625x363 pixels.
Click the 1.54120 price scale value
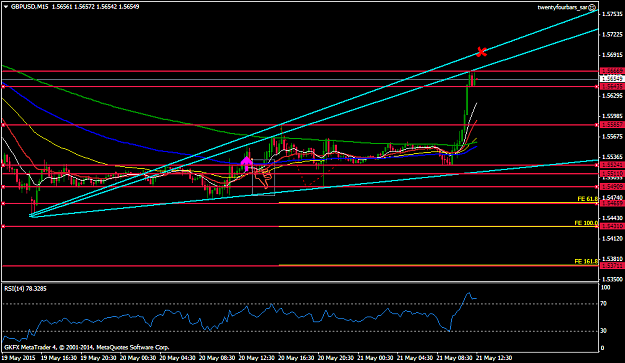click(x=611, y=239)
